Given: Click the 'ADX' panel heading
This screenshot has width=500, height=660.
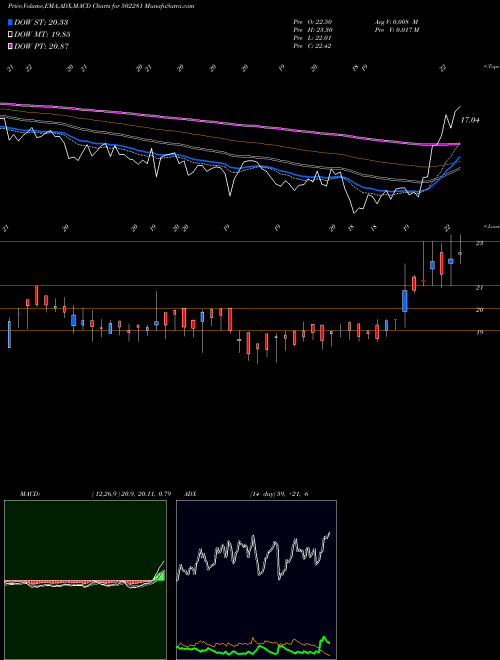Looking at the screenshot, I should point(191,494).
